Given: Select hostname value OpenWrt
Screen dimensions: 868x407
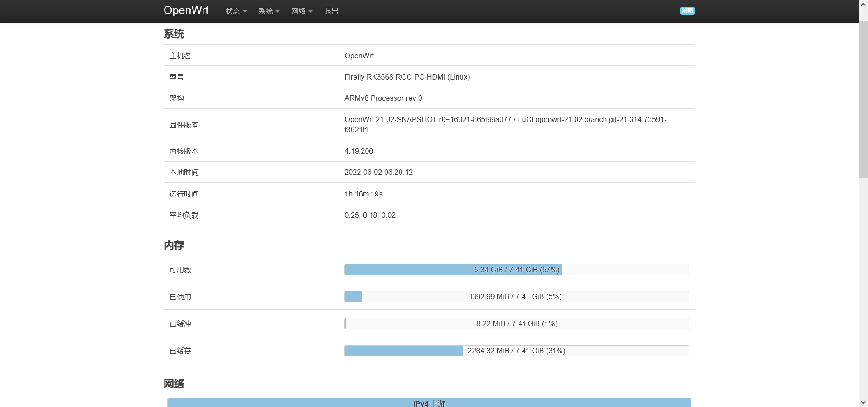Looking at the screenshot, I should point(359,56).
